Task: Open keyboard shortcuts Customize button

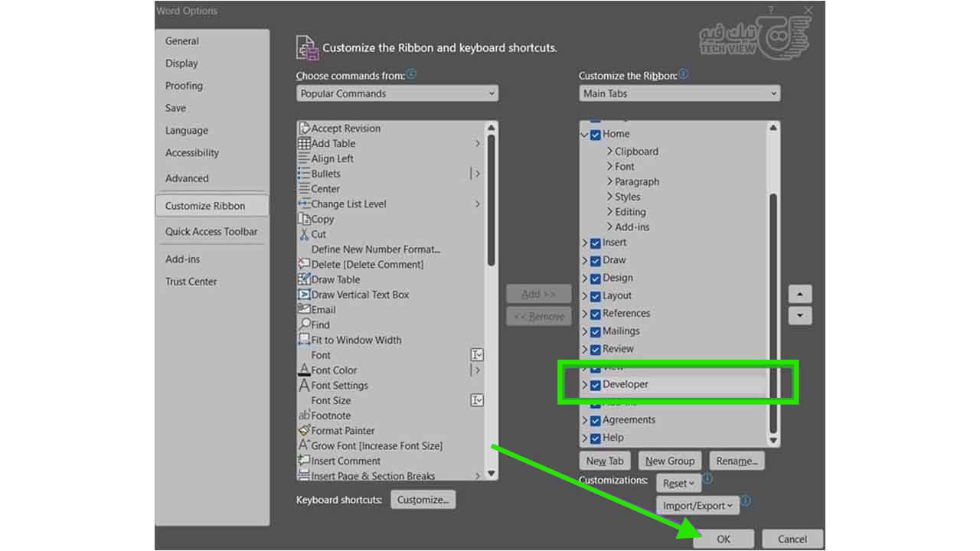Action: tap(423, 500)
